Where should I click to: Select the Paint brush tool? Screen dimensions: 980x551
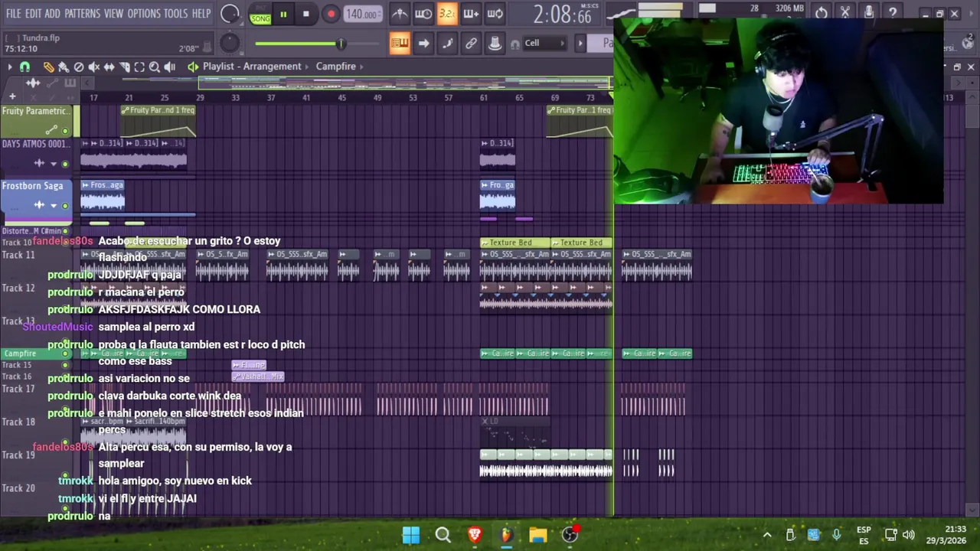pyautogui.click(x=64, y=67)
